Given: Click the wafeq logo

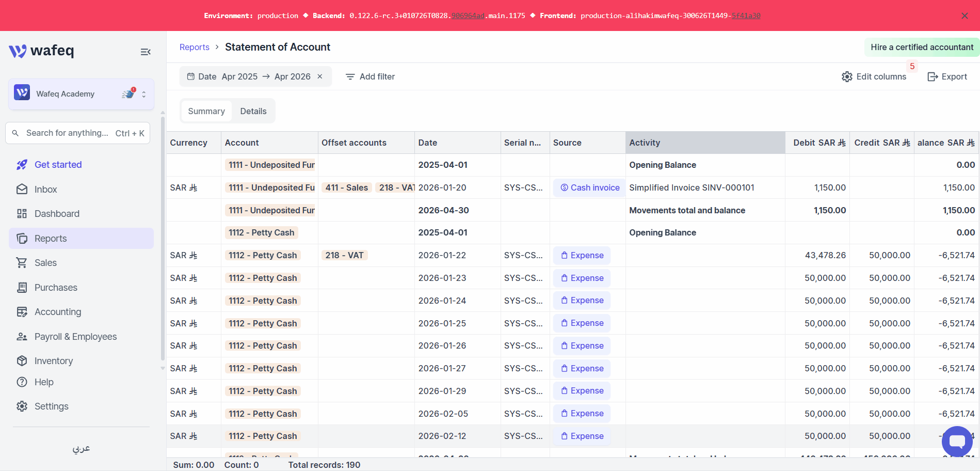Looking at the screenshot, I should [x=41, y=51].
